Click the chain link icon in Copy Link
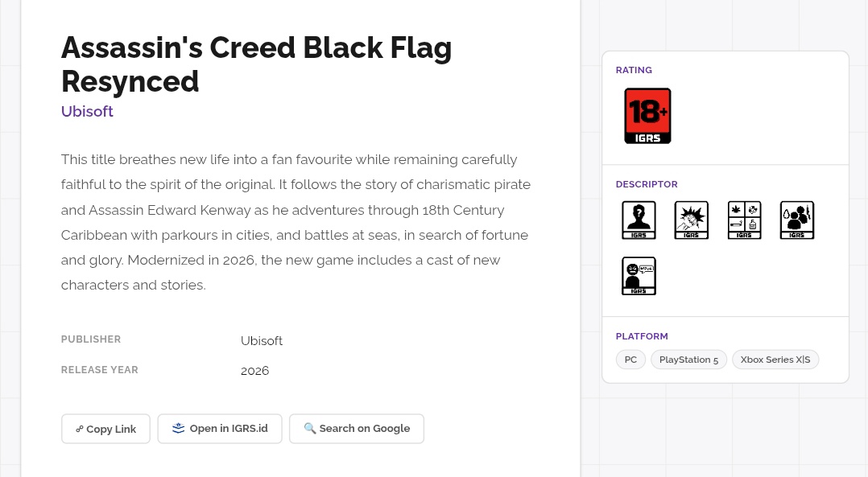 click(79, 430)
